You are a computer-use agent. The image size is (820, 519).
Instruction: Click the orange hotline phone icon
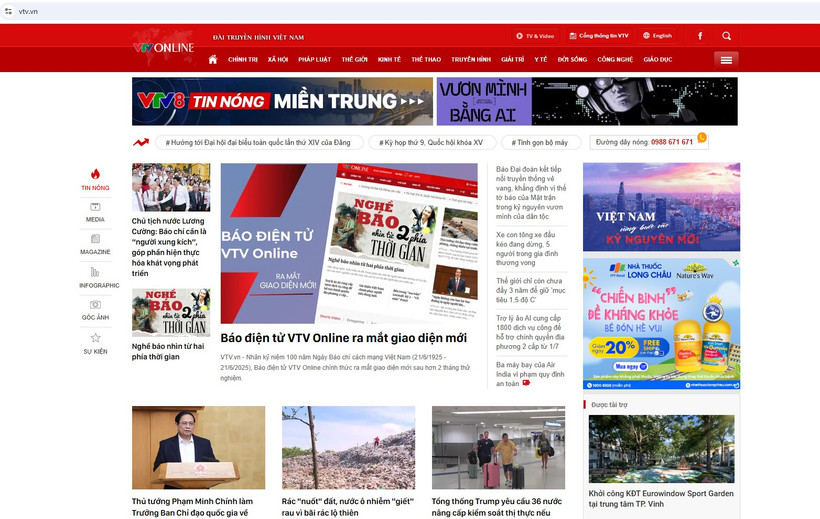tap(702, 138)
